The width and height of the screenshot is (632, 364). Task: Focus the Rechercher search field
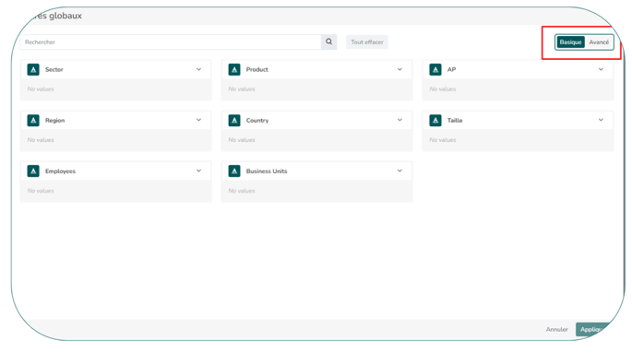tap(171, 41)
